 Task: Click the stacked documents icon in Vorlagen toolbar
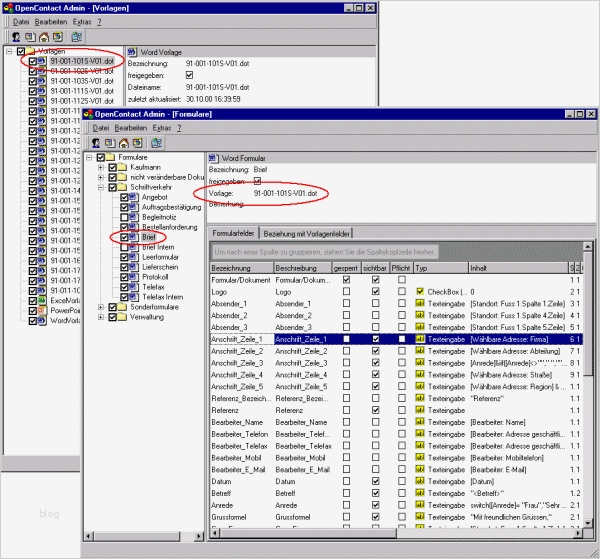click(30, 37)
